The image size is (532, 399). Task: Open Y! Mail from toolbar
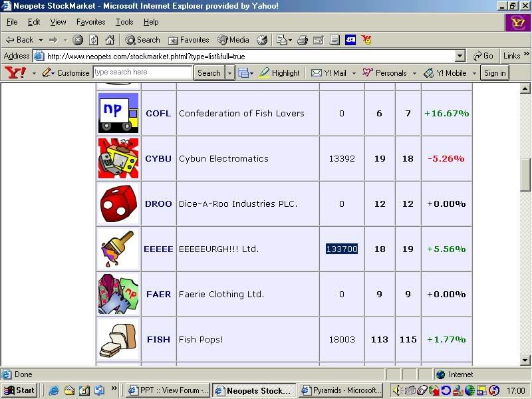pos(329,73)
